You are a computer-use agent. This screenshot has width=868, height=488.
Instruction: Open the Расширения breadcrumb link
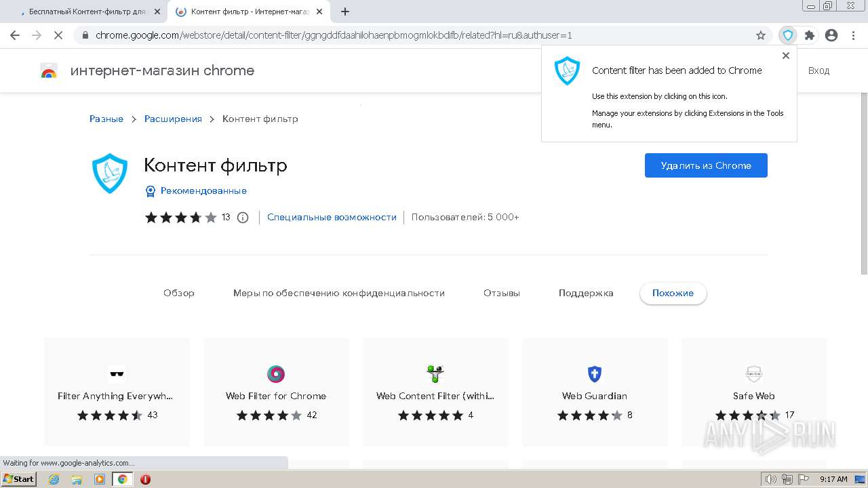coord(173,119)
